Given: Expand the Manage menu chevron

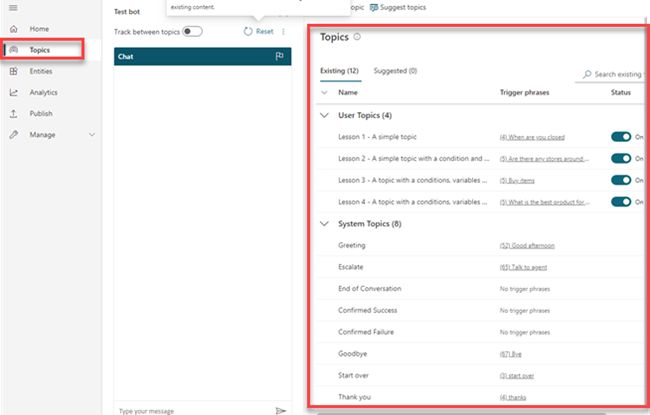Looking at the screenshot, I should point(92,135).
